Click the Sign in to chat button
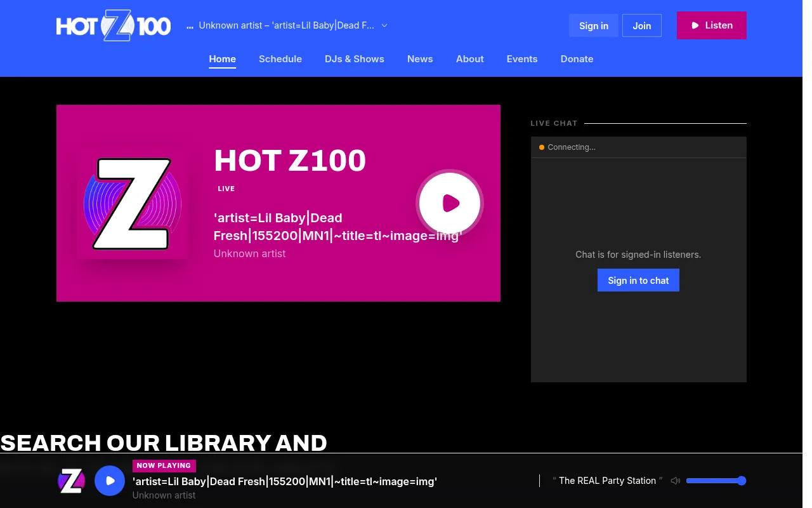This screenshot has height=508, width=812. 638,280
